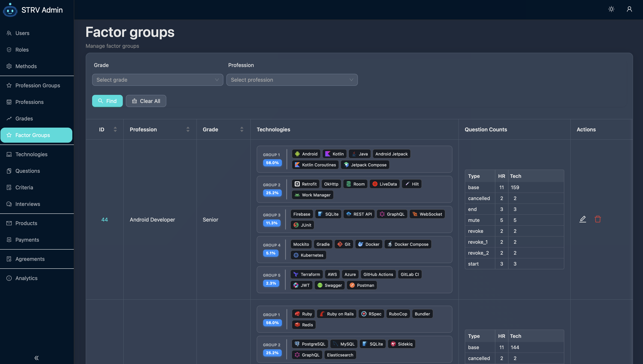Click the 56.0% badge in Android Group 1
This screenshot has width=643, height=364.
272,163
